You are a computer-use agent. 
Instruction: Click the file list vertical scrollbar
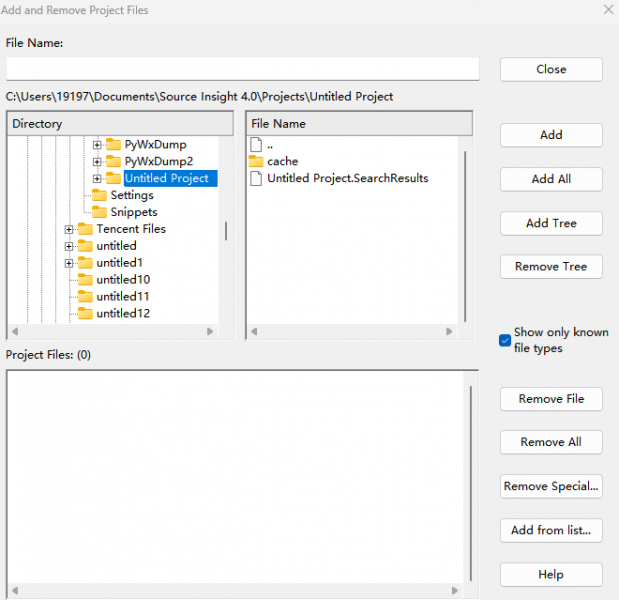point(465,236)
